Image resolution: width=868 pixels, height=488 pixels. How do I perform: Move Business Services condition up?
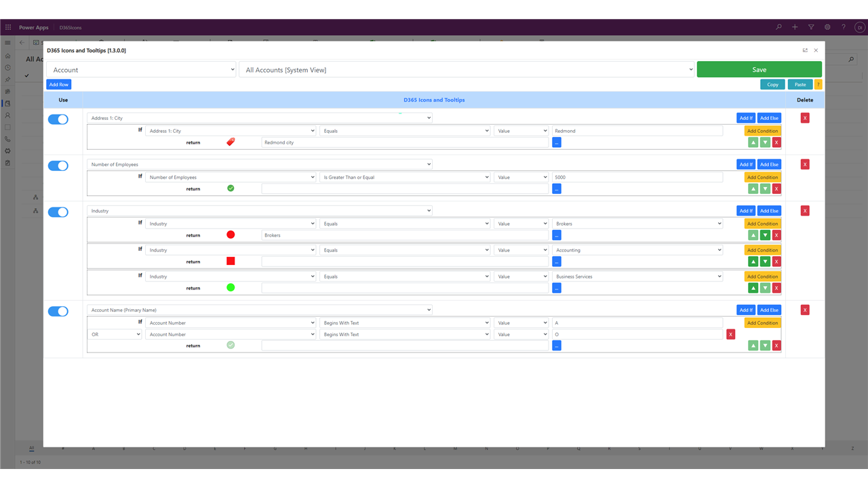coord(753,288)
